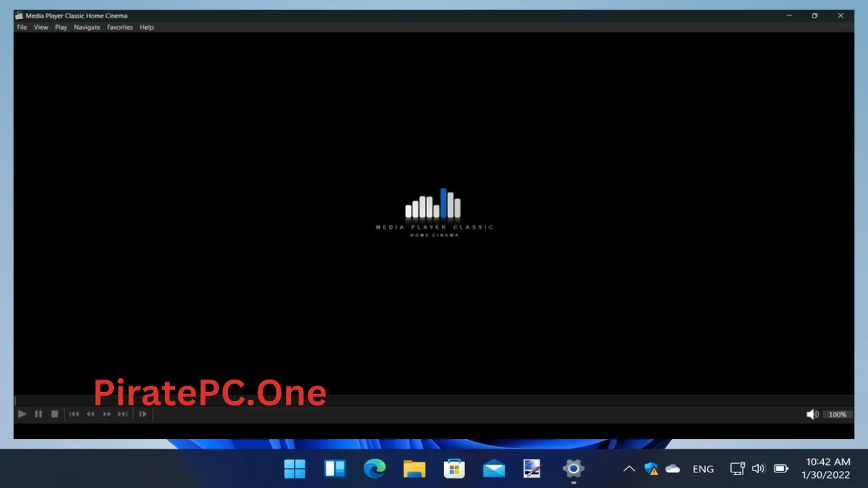Viewport: 868px width, 488px height.
Task: Open the Help menu
Action: click(146, 27)
